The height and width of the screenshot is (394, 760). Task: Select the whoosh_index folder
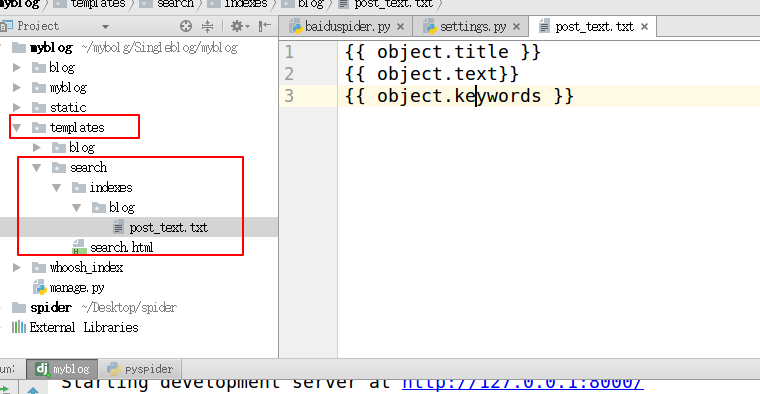tap(86, 268)
